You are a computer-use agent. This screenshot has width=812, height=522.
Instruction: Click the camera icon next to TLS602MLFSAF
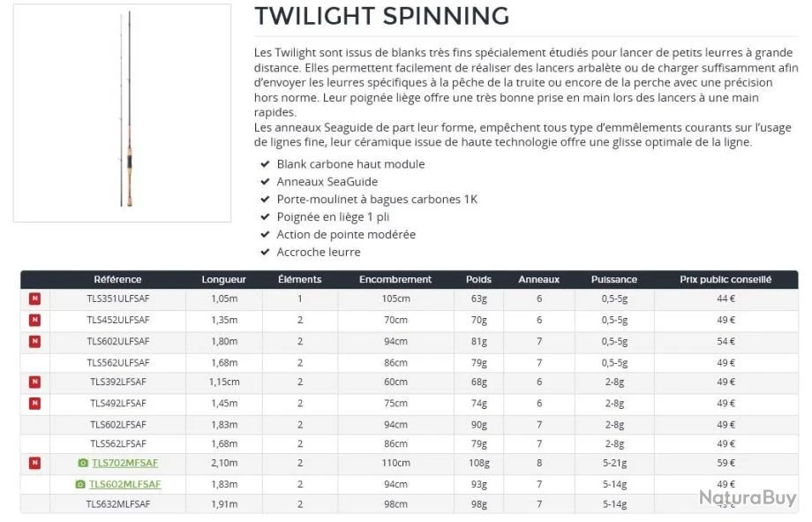tap(80, 484)
